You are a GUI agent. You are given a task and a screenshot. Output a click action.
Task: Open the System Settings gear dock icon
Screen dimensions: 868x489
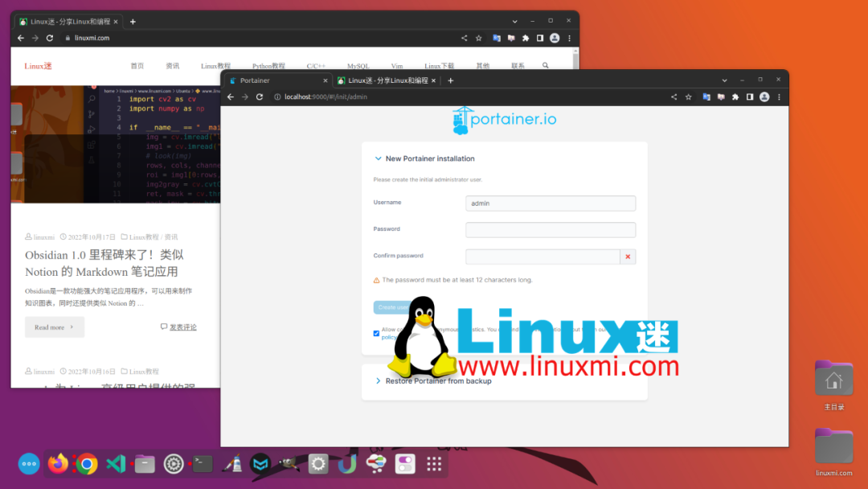pos(318,463)
